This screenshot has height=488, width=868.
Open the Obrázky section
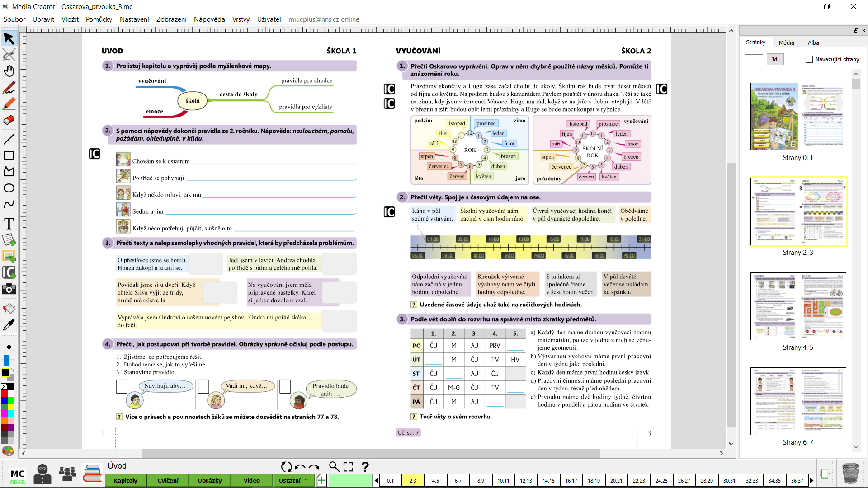(210, 480)
